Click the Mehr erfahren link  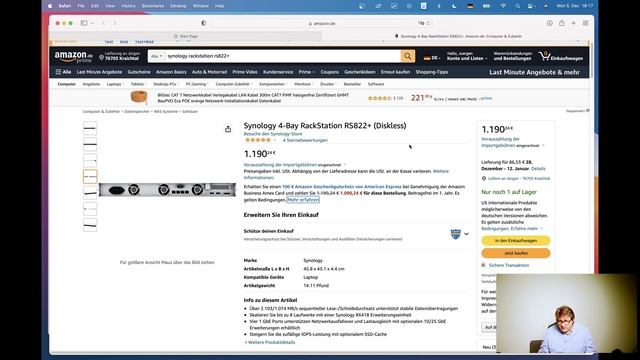click(x=303, y=200)
